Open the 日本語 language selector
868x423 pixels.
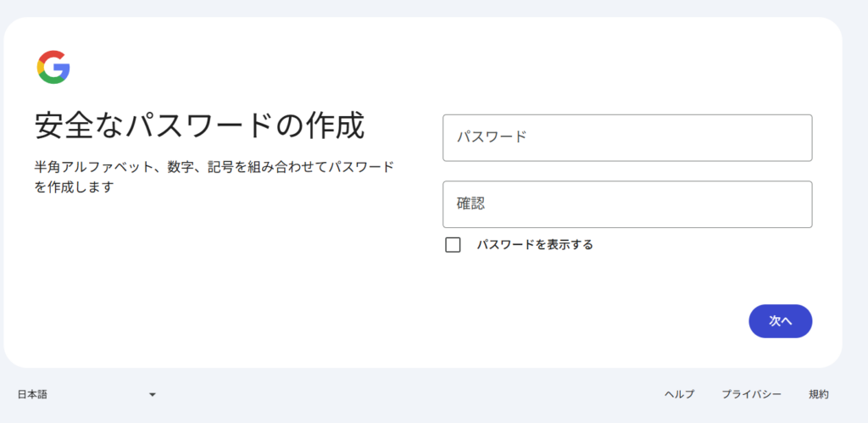pyautogui.click(x=87, y=395)
